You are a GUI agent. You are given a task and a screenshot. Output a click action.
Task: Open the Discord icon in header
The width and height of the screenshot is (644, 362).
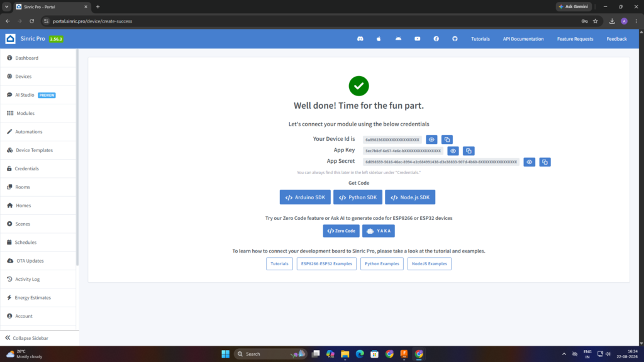pyautogui.click(x=360, y=38)
